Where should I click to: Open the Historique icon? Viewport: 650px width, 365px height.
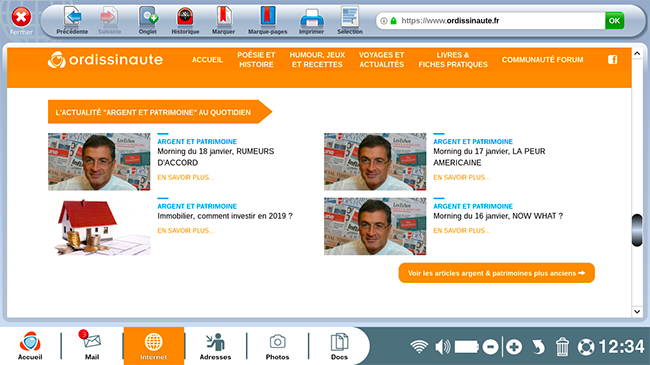coord(185,17)
